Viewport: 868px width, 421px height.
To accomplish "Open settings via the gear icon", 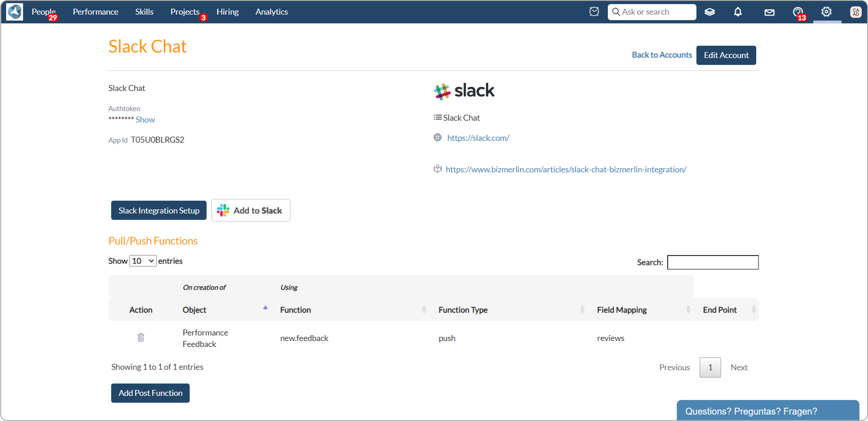I will click(x=826, y=12).
